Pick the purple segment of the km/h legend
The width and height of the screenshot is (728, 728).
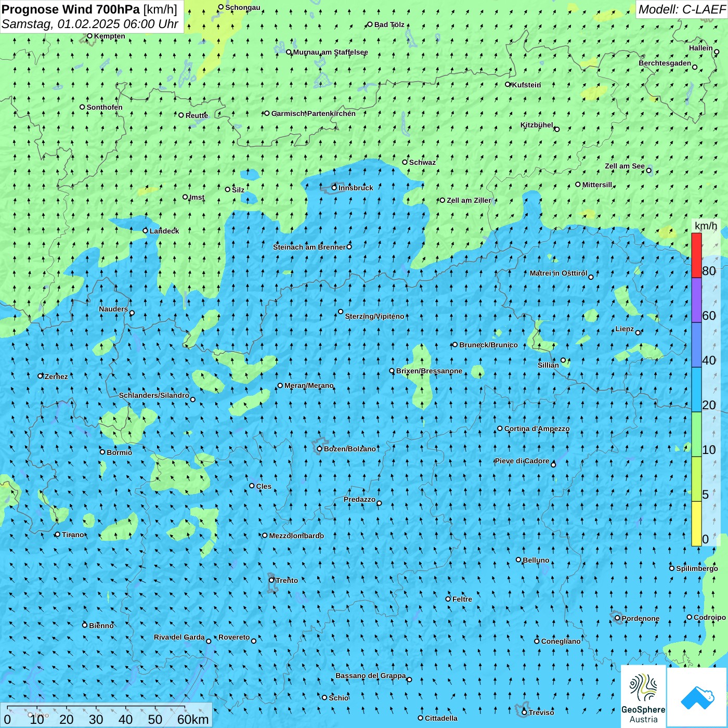point(696,301)
